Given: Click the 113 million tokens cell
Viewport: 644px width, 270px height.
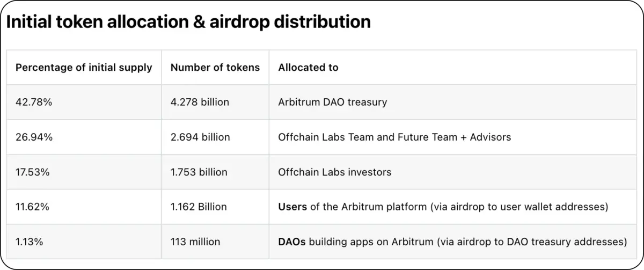Looking at the screenshot, I should 195,242.
